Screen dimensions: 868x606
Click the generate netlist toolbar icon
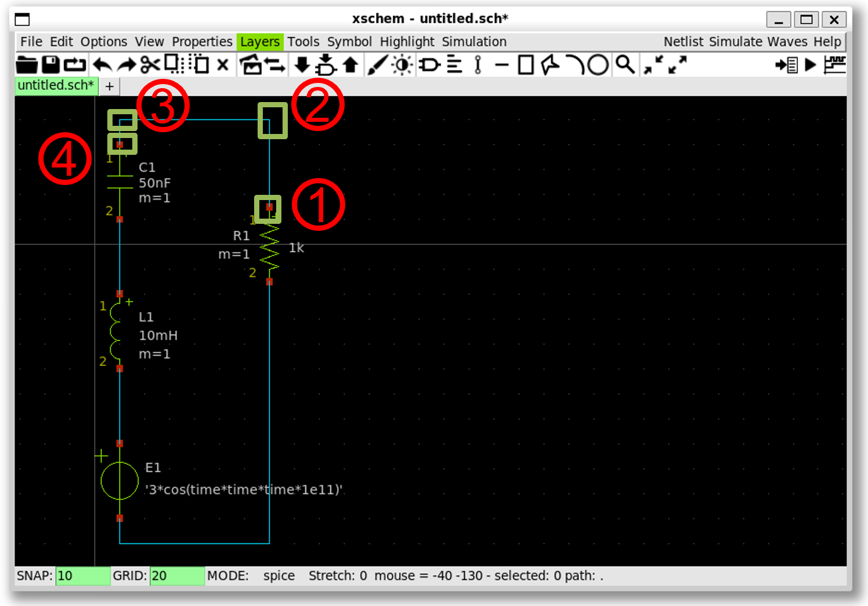coord(786,65)
